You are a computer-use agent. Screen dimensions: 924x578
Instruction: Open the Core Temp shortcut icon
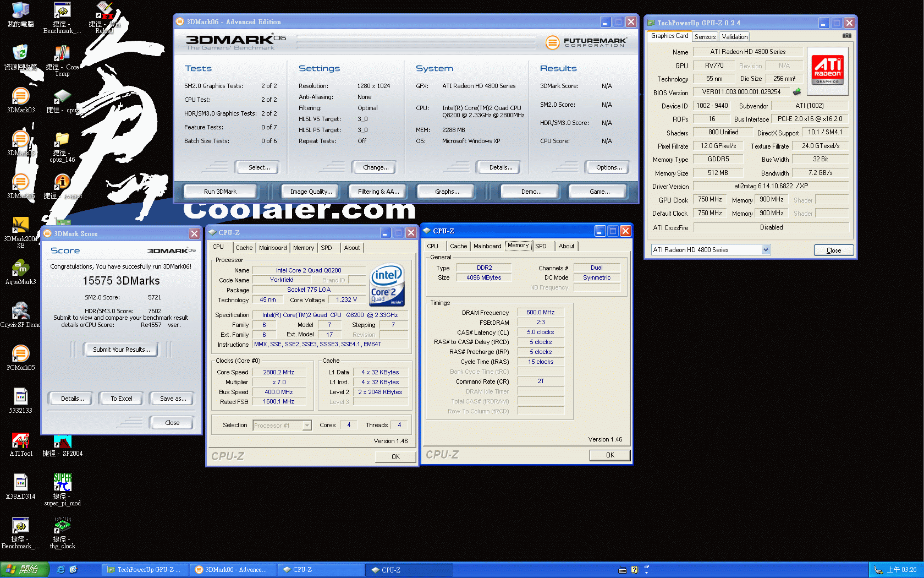pyautogui.click(x=62, y=61)
